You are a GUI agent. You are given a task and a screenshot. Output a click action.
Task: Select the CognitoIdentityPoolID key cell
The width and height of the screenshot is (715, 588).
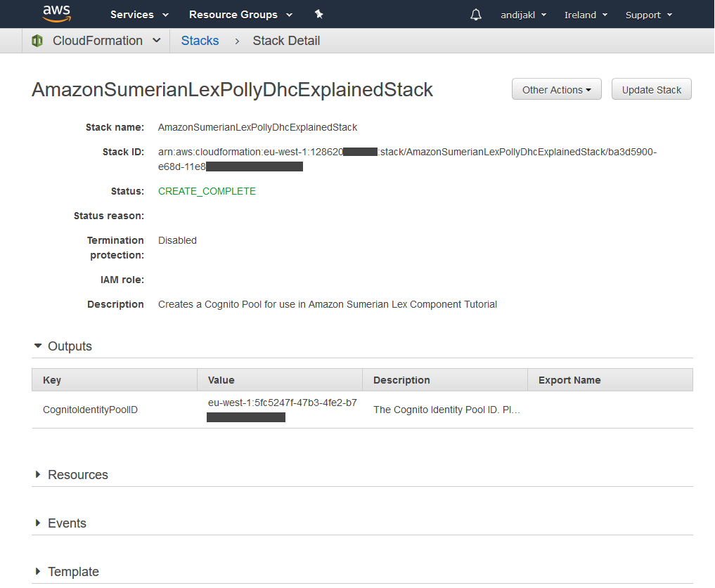90,410
